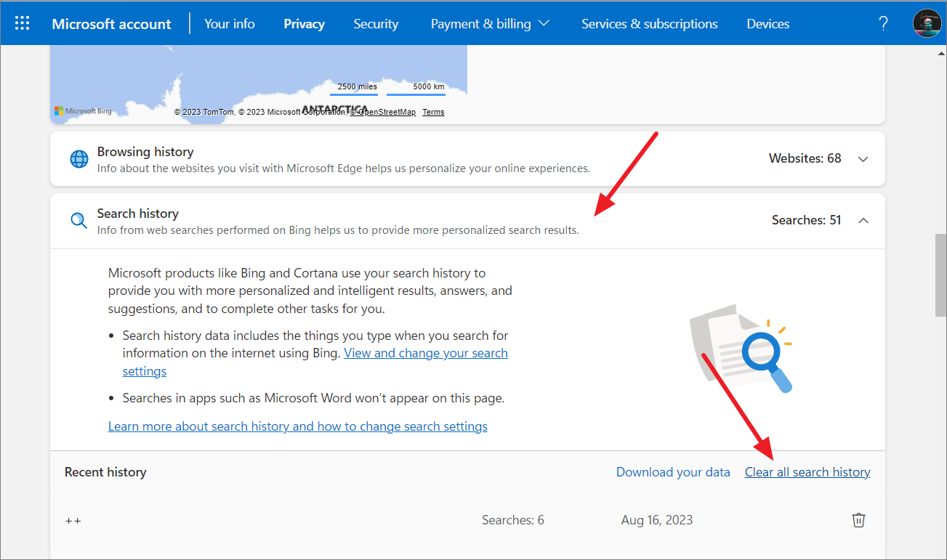The width and height of the screenshot is (947, 560).
Task: Open the Devices tab
Action: pos(768,23)
